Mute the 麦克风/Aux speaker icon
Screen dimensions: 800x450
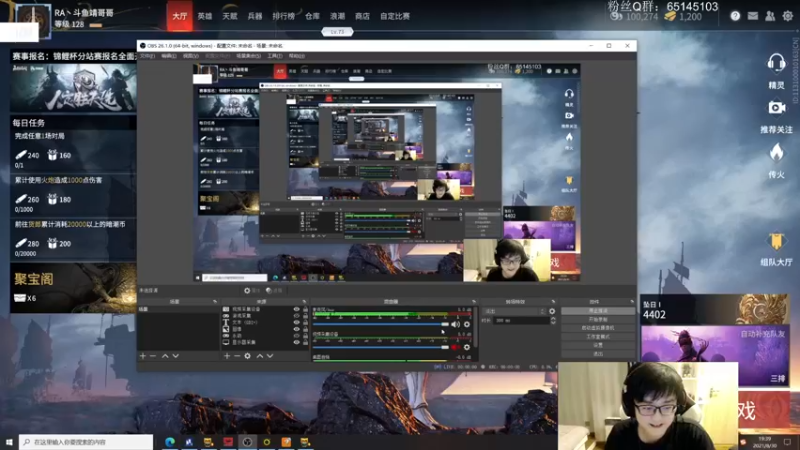coord(456,324)
